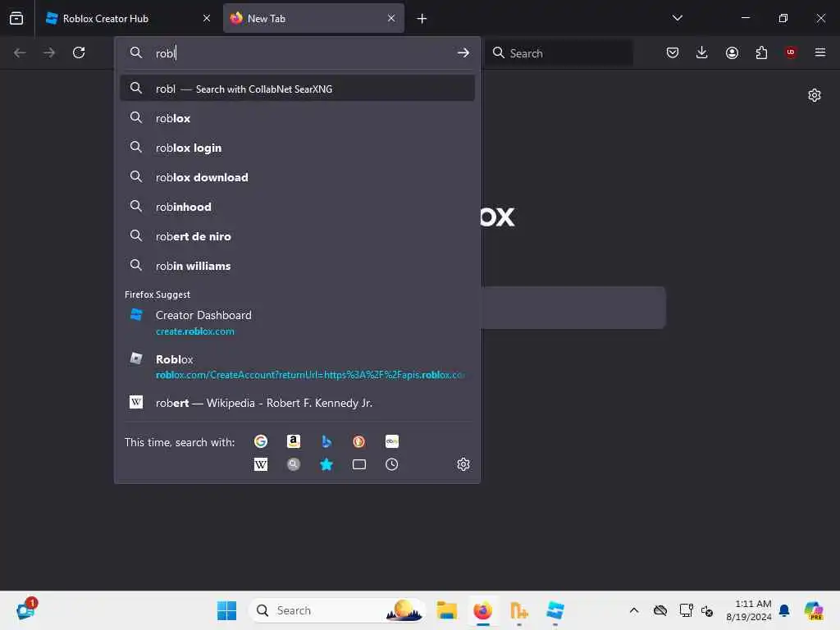This screenshot has height=630, width=840.
Task: Click the Windows taskbar Search box
Action: pos(337,610)
